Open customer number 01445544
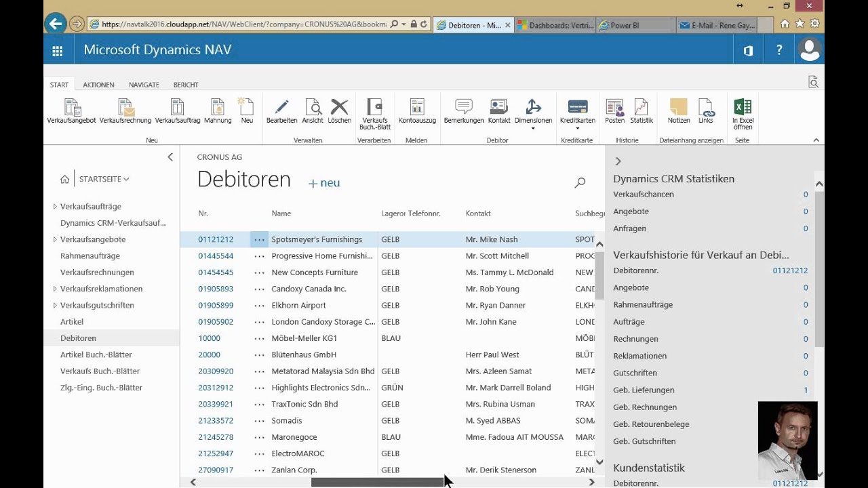Screen dimensions: 868x488 (216, 256)
